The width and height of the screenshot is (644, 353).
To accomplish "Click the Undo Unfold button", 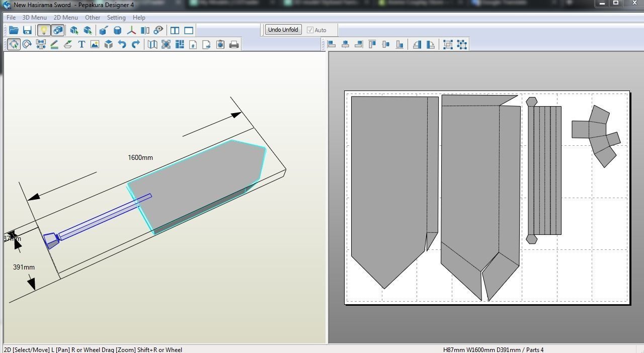I will click(x=283, y=30).
